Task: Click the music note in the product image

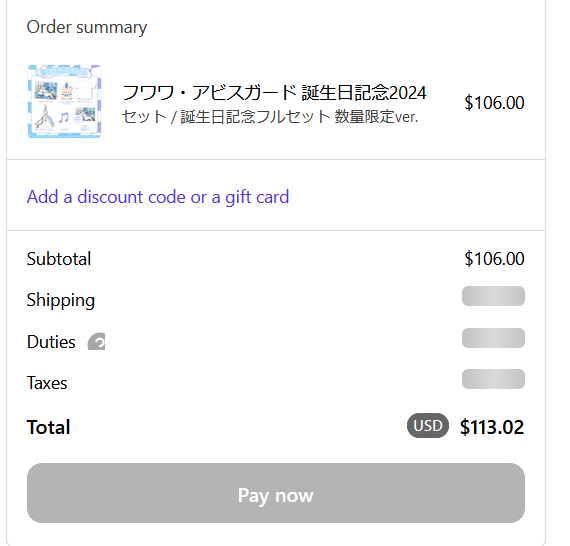Action: [64, 118]
